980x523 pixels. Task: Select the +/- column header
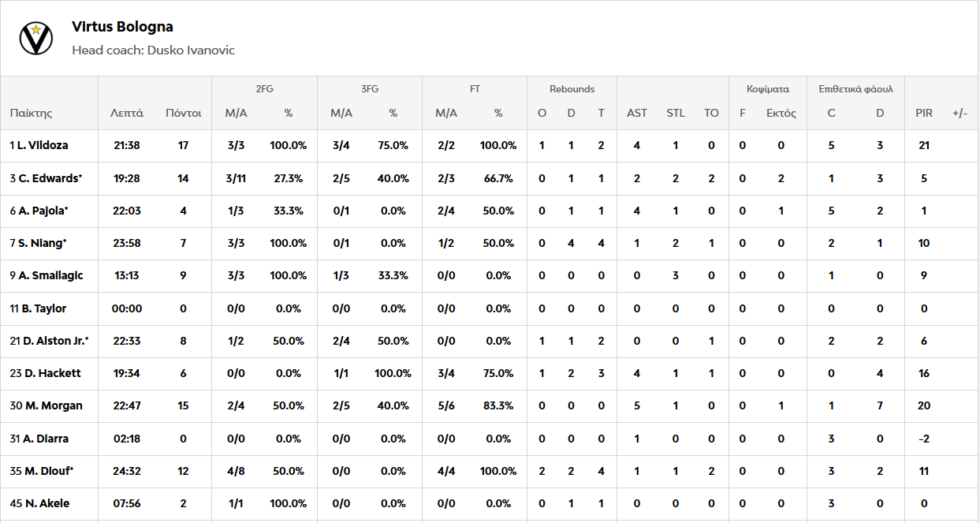pos(960,113)
